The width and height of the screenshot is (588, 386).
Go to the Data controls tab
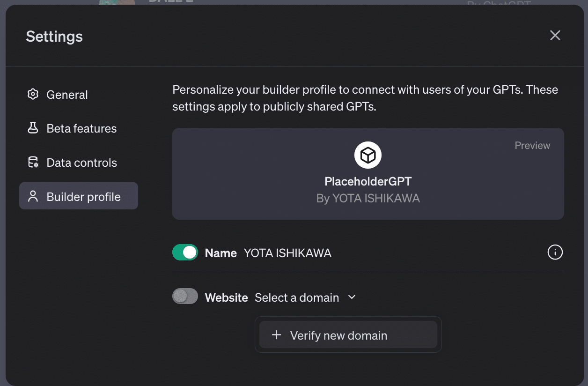click(81, 163)
